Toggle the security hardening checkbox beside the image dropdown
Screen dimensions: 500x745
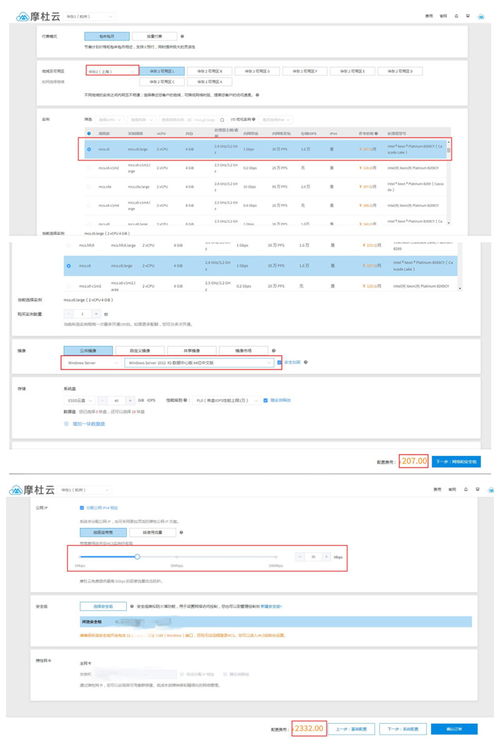click(x=279, y=363)
